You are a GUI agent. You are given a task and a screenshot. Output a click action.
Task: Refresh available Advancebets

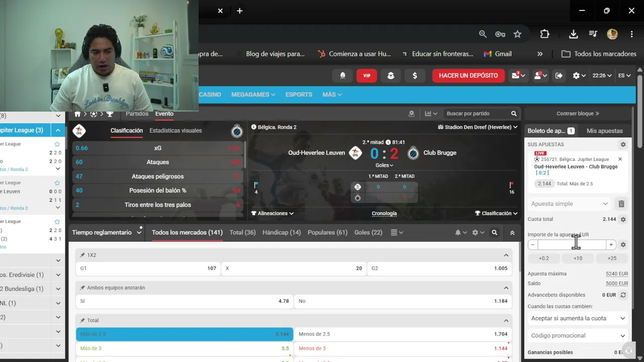point(623,295)
